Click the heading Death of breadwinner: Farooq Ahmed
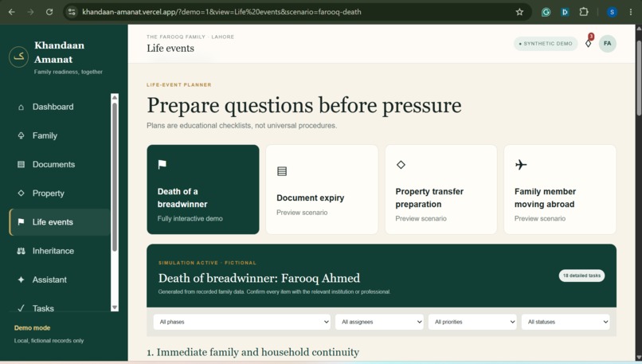 (x=259, y=279)
